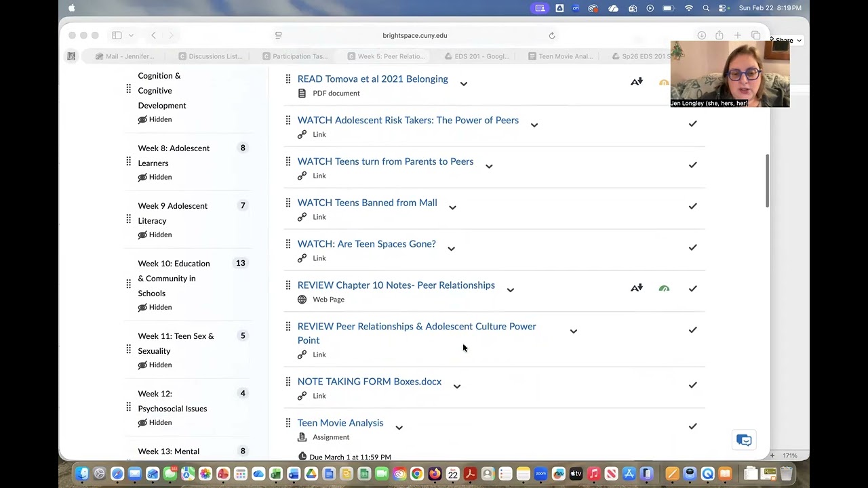This screenshot has height=488, width=868.
Task: Expand options chevron for Teens Banned from Mall
Action: click(452, 208)
